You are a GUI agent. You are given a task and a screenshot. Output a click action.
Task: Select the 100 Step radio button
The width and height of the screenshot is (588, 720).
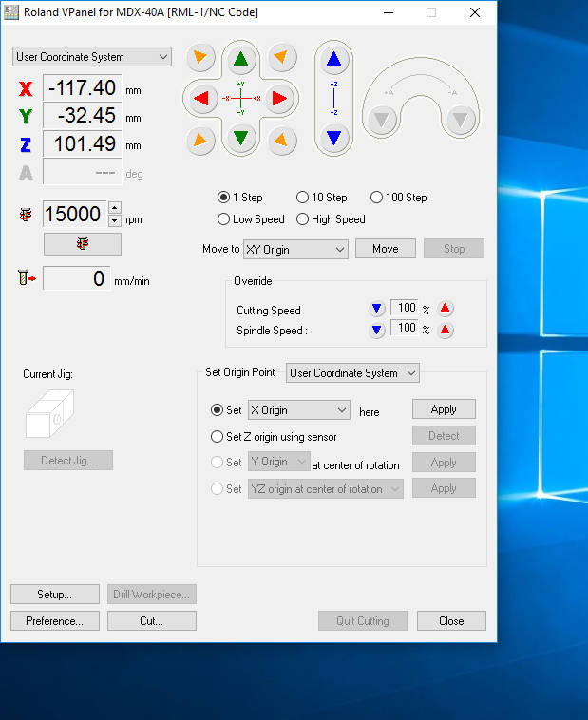coord(376,198)
